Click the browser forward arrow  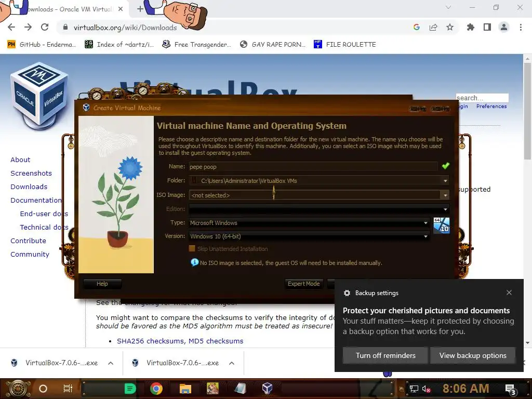coord(28,28)
